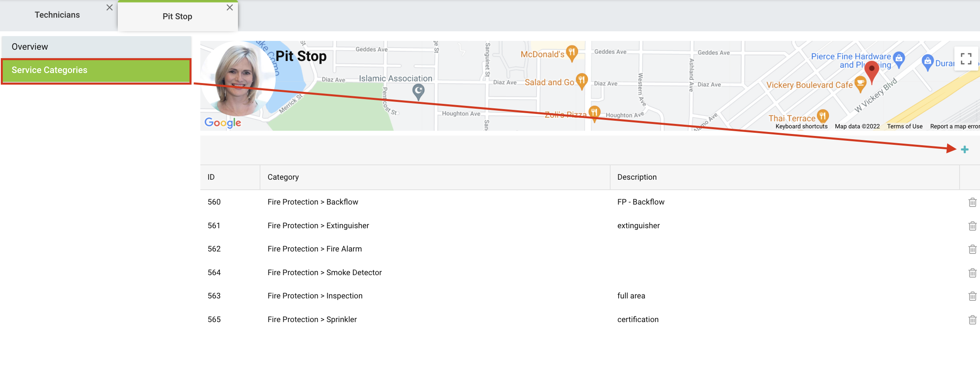Open Keyboard shortcuts on the map
The height and width of the screenshot is (365, 980).
coord(801,126)
